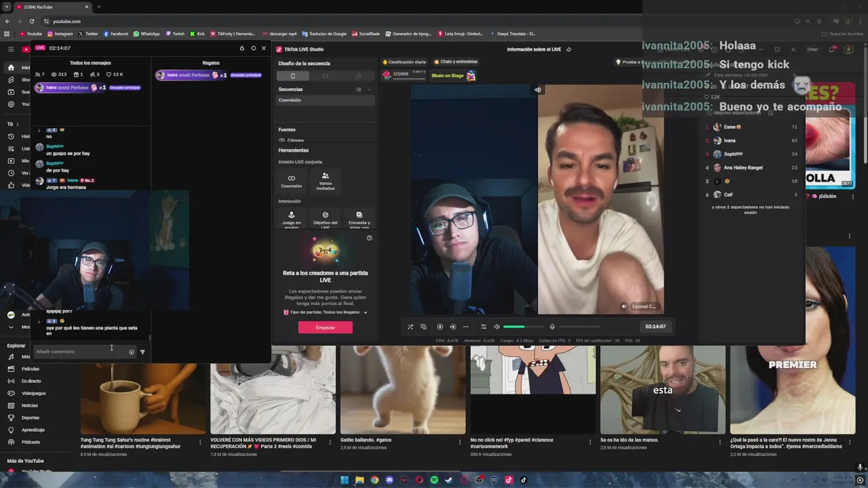
Task: Click the lock icon in the chat popup header
Action: [x=242, y=48]
